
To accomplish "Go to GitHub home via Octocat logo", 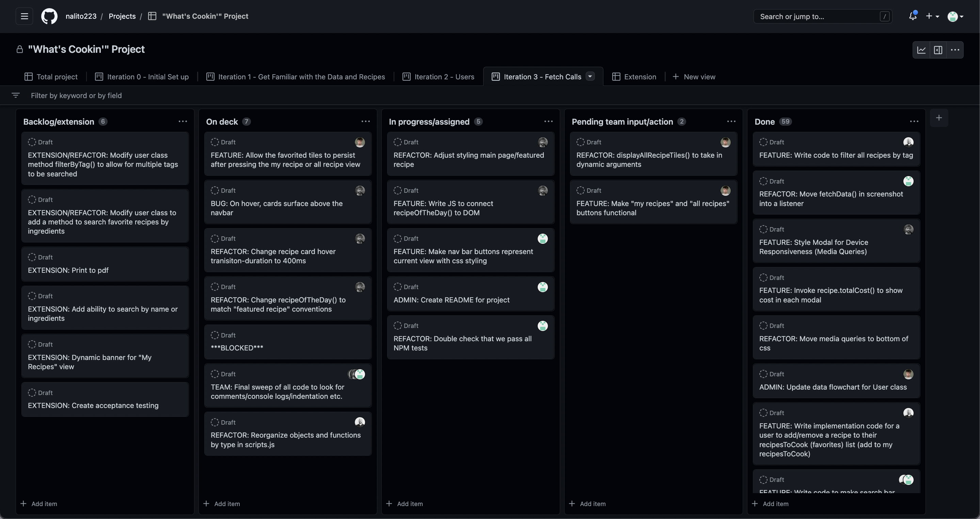I will [x=49, y=16].
